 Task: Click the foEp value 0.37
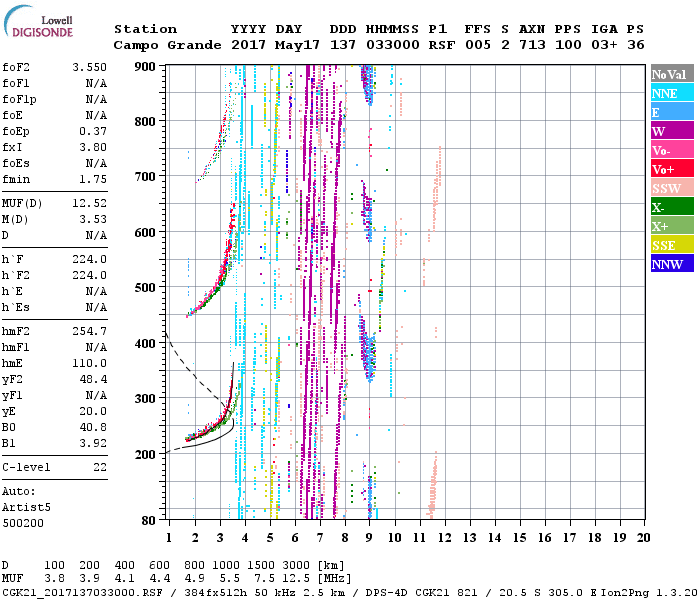(x=93, y=131)
